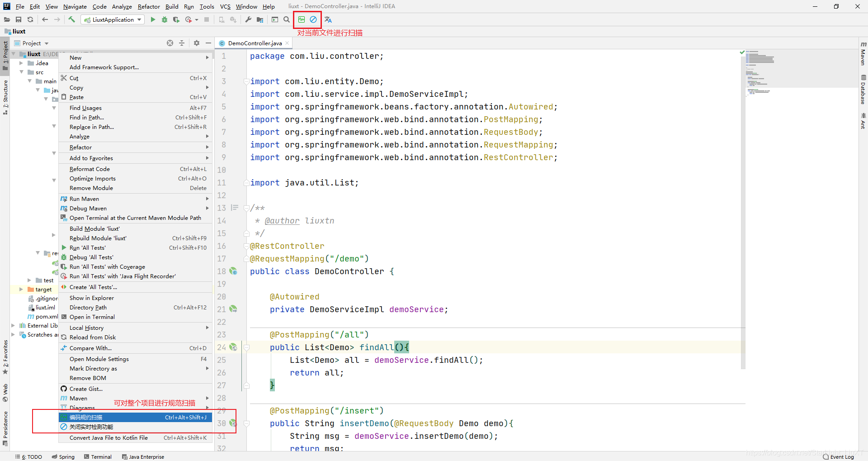The image size is (868, 461).
Task: Click the Search Everywhere magnifier icon
Action: pyautogui.click(x=287, y=19)
